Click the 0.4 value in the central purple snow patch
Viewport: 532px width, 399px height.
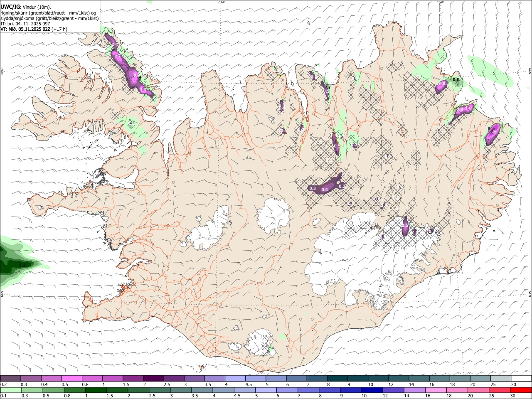point(325,190)
